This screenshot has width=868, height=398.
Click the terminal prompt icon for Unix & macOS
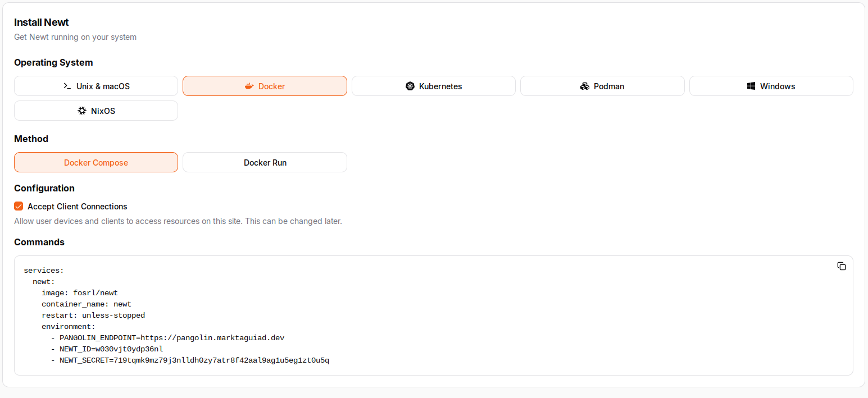[x=67, y=86]
